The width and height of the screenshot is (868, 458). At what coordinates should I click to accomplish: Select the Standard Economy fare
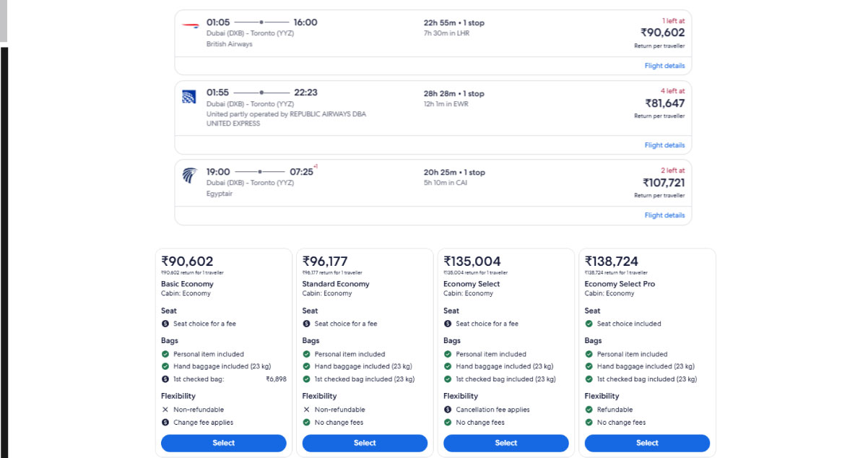365,443
